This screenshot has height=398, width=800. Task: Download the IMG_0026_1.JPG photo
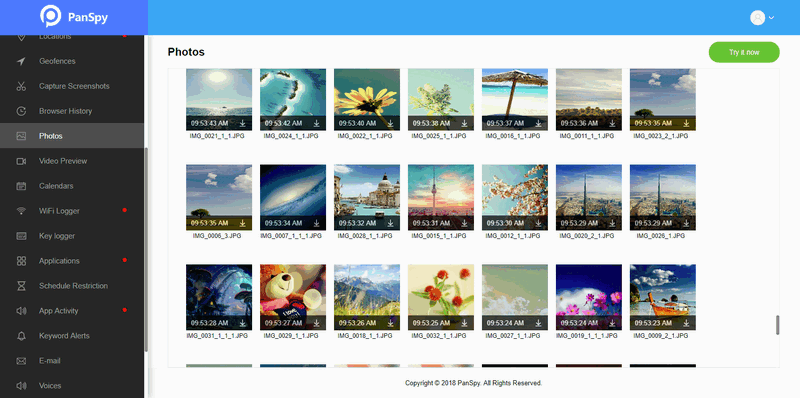[687, 223]
